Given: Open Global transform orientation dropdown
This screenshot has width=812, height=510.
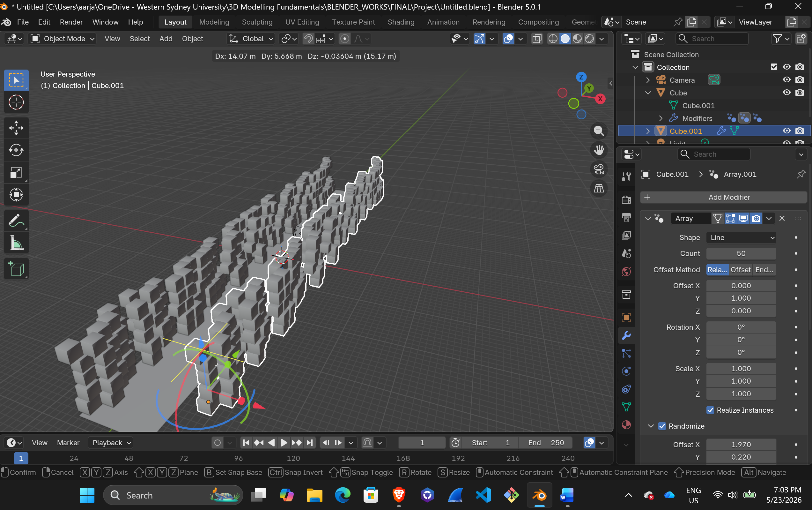Looking at the screenshot, I should click(251, 39).
